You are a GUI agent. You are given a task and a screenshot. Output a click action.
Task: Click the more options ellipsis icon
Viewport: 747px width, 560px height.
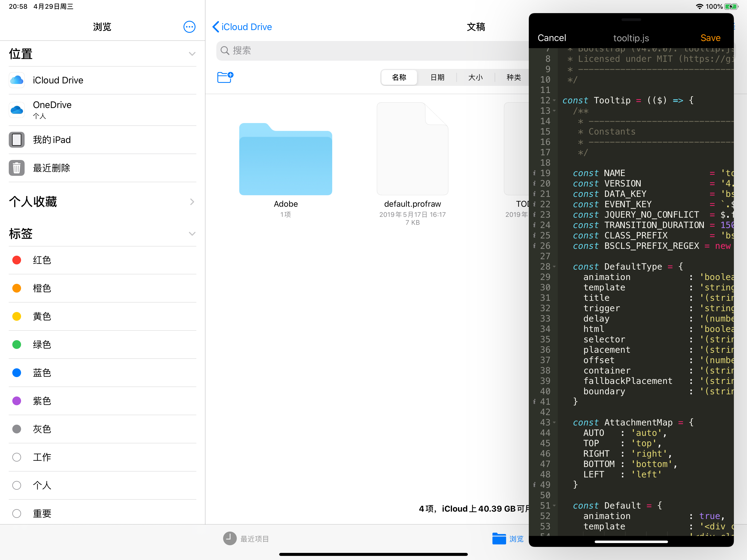point(189,27)
